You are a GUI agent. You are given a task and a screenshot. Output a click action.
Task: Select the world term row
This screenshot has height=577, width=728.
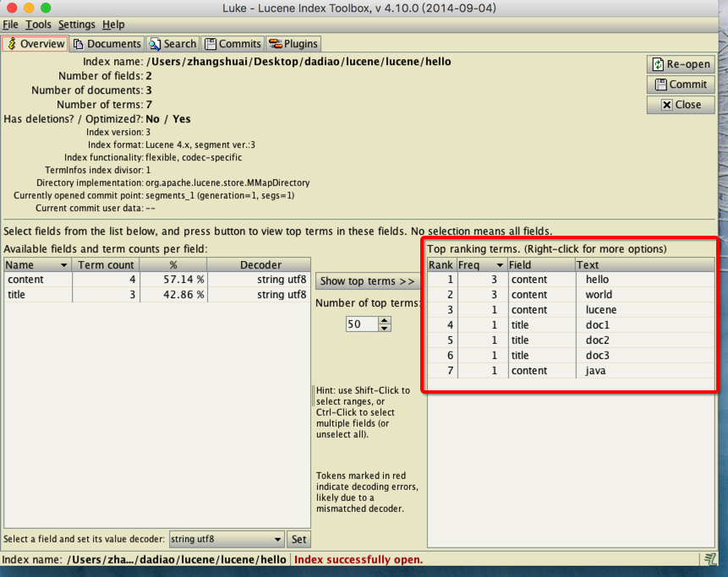tap(571, 295)
